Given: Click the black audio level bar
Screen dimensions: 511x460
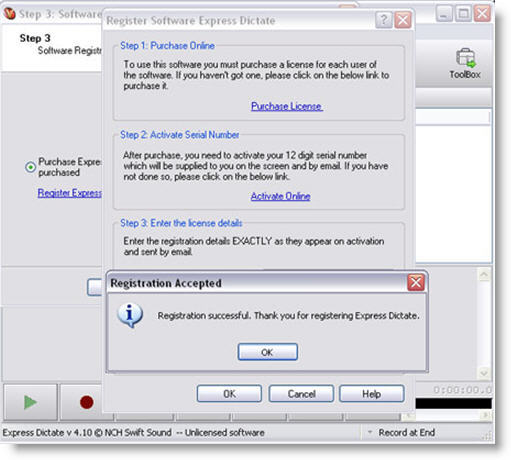Looking at the screenshot, I should 454,403.
